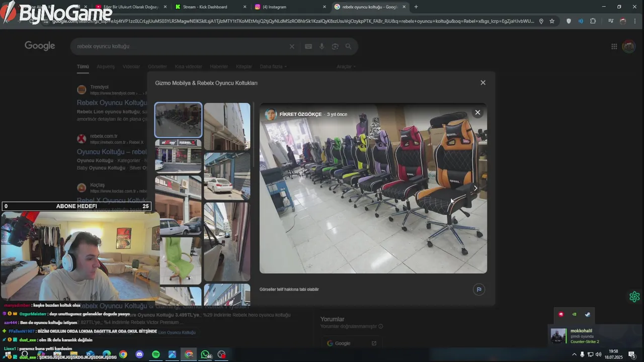Open the NVIDIA tray icon

tap(574, 314)
